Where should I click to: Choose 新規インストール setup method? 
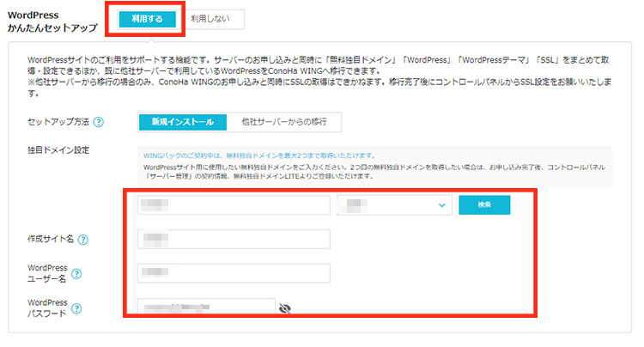[x=183, y=122]
